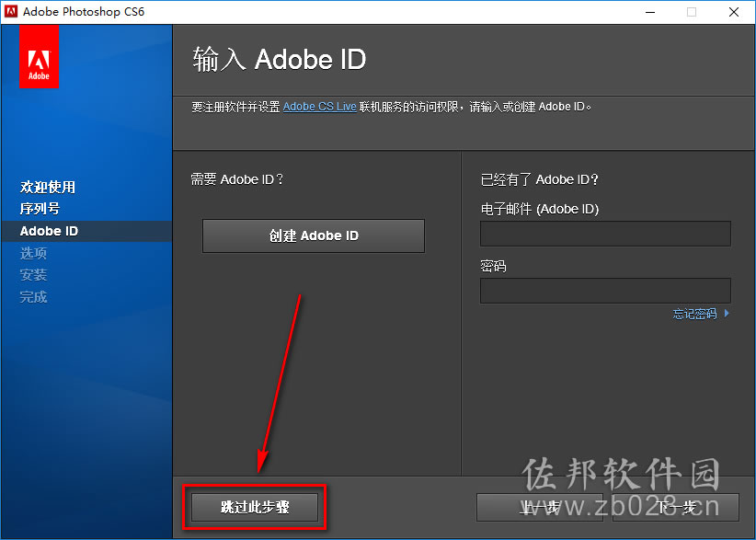The width and height of the screenshot is (756, 540).
Task: Select 完成 step in the sidebar
Action: pos(33,297)
